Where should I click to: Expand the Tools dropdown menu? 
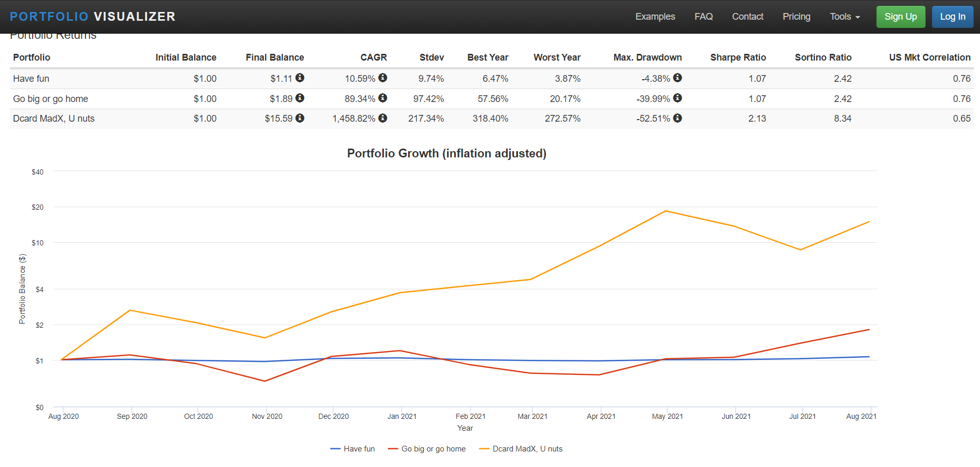pyautogui.click(x=844, y=17)
